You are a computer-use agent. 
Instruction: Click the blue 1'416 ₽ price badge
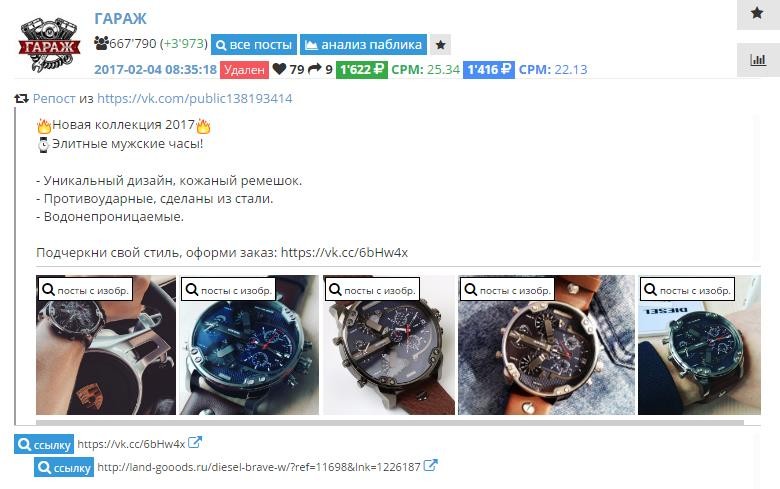coord(488,70)
